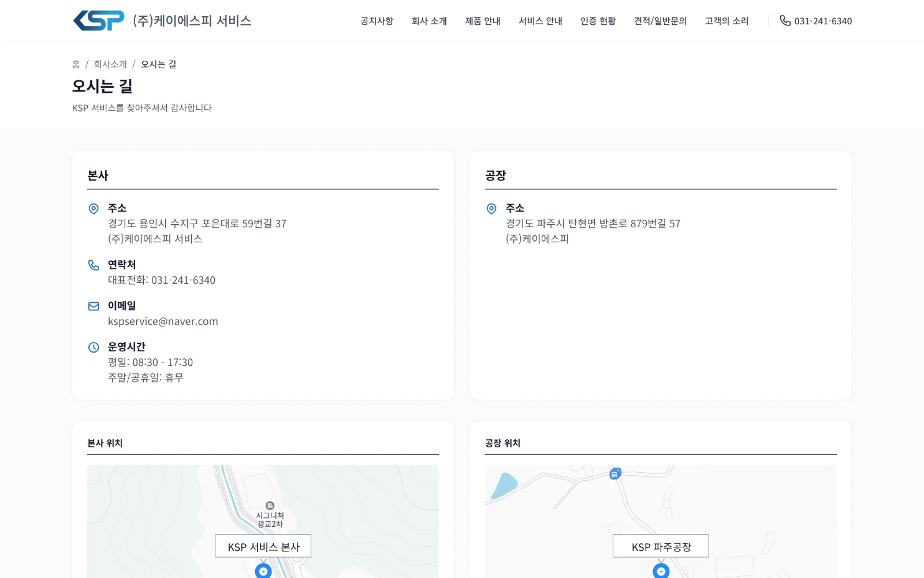
Task: Click the 평일: 08:30 - 17:30 text
Action: pyautogui.click(x=151, y=362)
